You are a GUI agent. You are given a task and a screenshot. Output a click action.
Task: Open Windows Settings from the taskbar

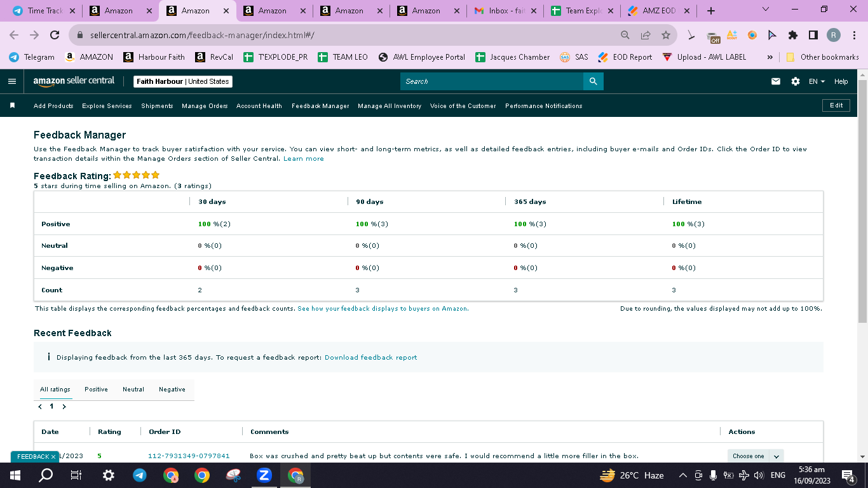click(x=109, y=475)
